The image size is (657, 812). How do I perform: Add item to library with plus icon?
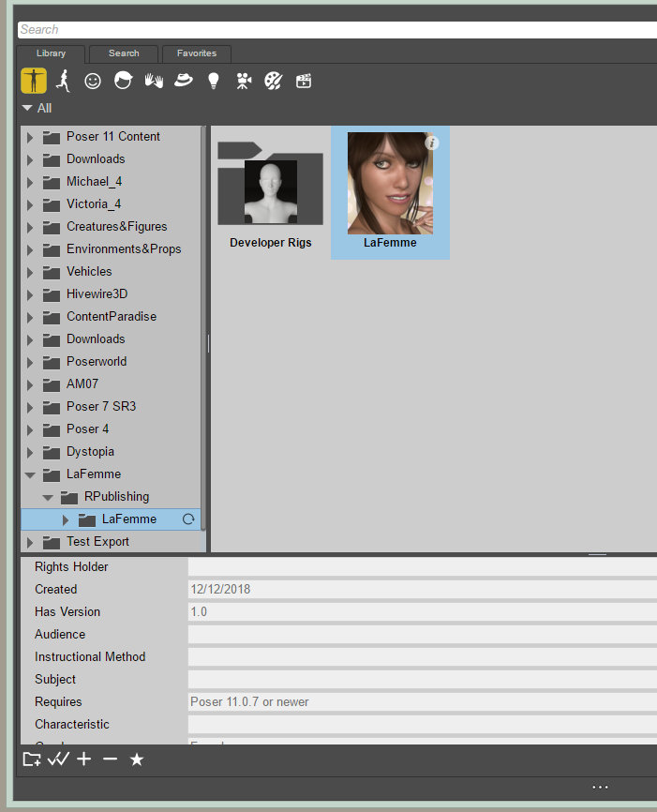[x=83, y=759]
